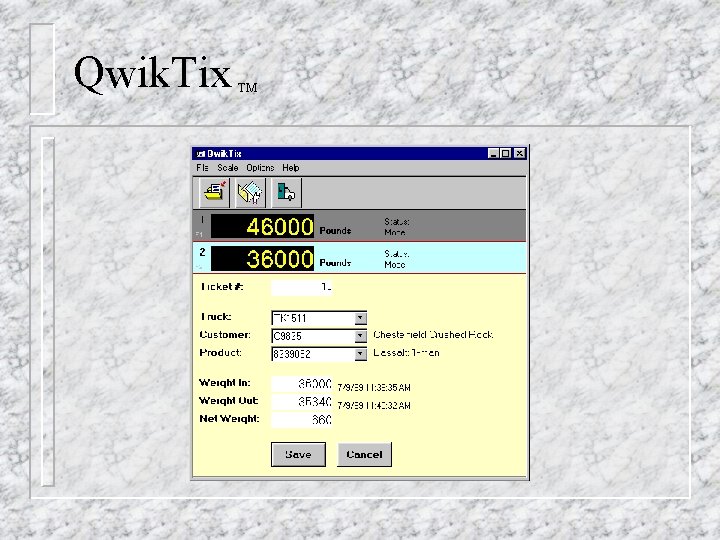Screen dimensions: 720x540
Task: Click the Weight Out value field
Action: point(302,402)
